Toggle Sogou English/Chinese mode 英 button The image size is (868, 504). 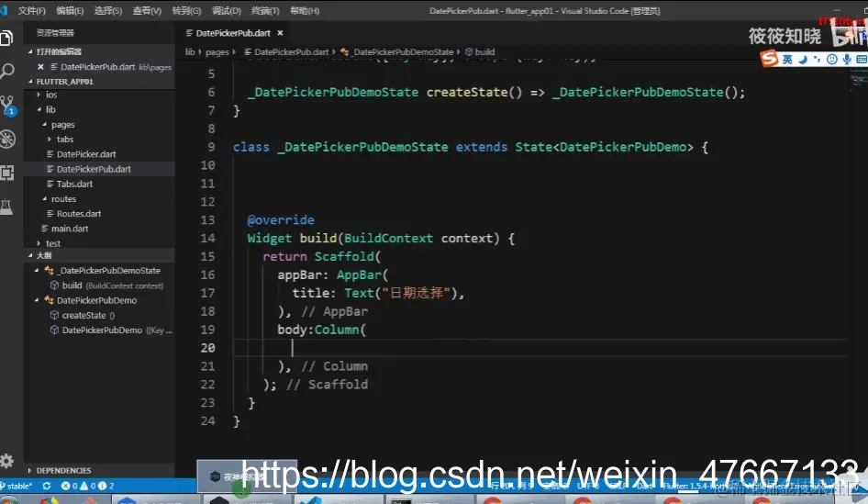787,60
